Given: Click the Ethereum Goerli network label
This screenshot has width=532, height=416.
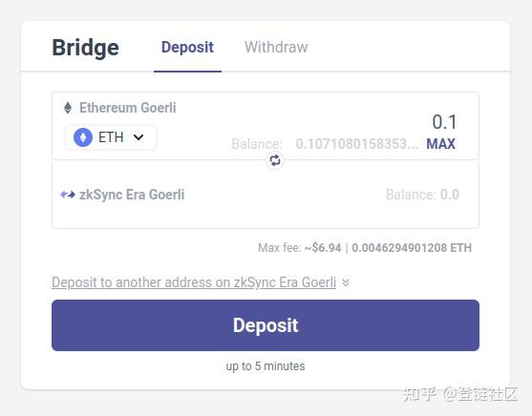Looking at the screenshot, I should coord(128,108).
